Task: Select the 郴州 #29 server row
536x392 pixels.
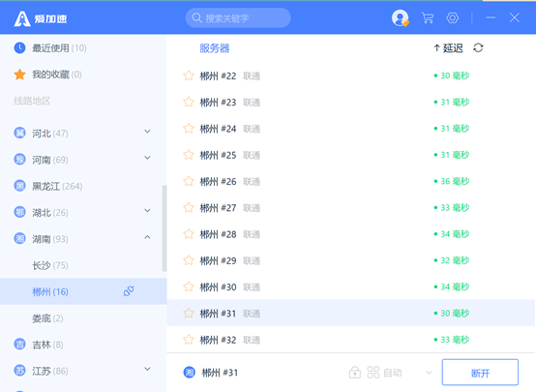Action: click(351, 260)
